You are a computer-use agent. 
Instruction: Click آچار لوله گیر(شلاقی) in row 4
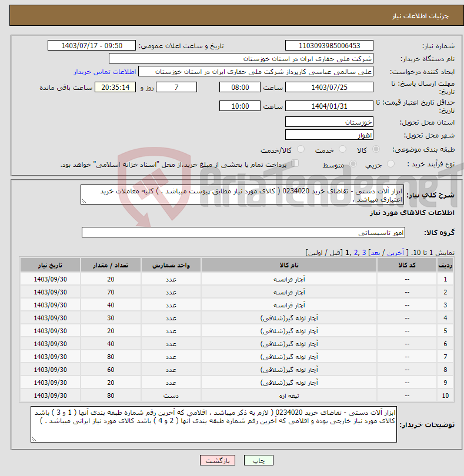289,318
